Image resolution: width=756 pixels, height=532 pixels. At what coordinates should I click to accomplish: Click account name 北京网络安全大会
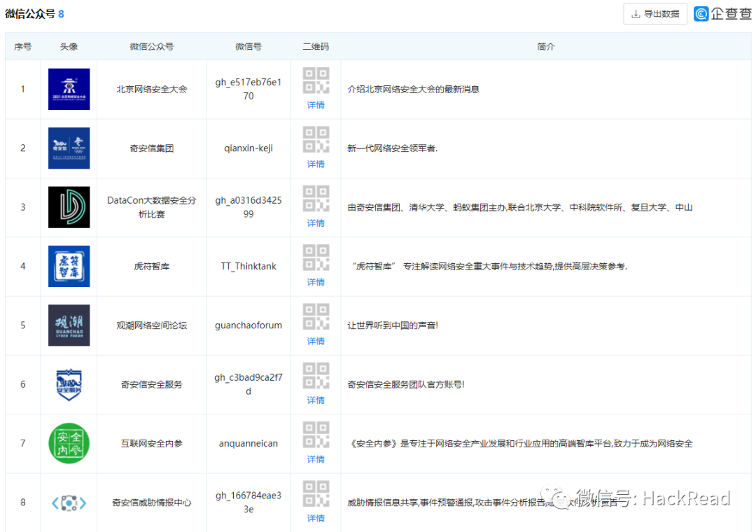[151, 89]
